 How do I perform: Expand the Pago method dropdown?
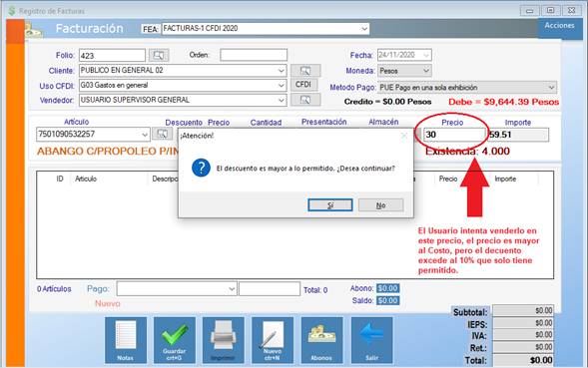coord(232,289)
